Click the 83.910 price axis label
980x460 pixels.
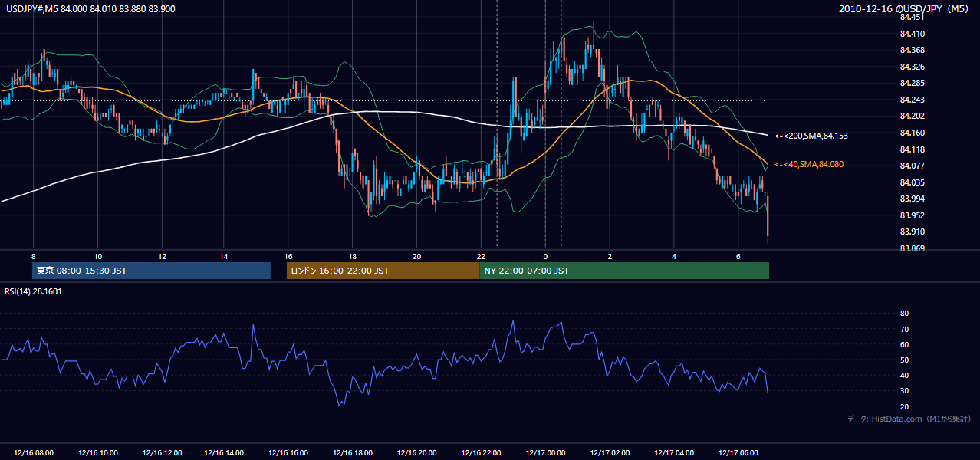pos(911,232)
